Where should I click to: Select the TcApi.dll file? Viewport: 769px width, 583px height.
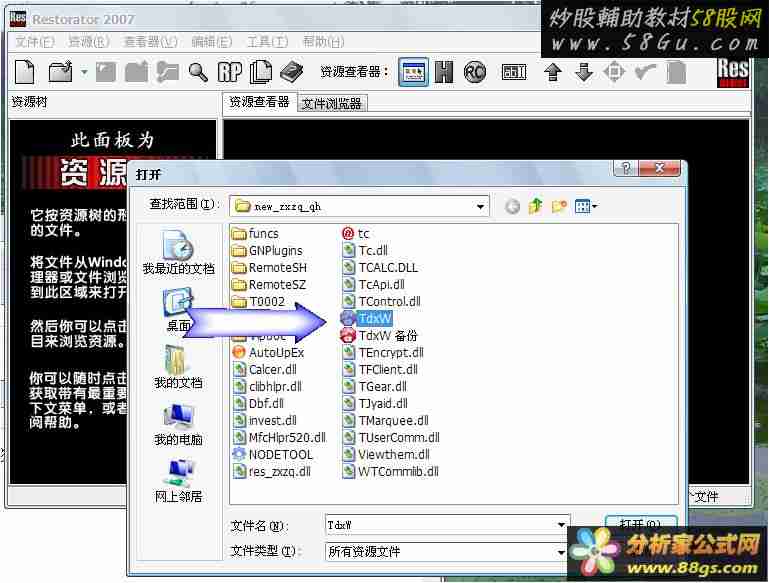pyautogui.click(x=374, y=285)
